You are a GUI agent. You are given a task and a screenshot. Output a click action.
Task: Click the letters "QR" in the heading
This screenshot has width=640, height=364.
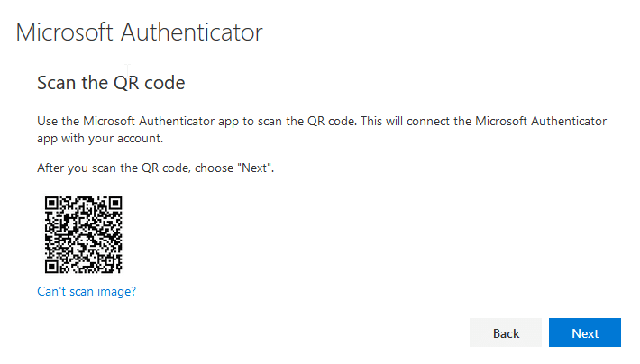(x=126, y=83)
